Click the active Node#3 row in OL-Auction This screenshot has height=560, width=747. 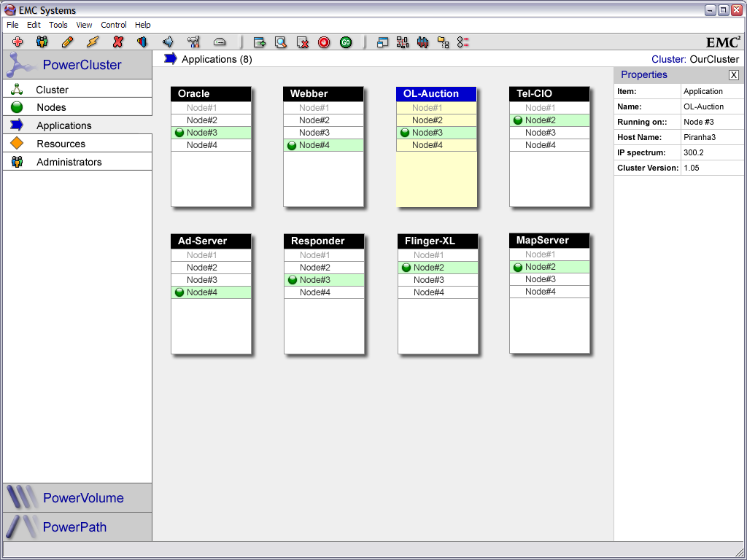(x=436, y=133)
